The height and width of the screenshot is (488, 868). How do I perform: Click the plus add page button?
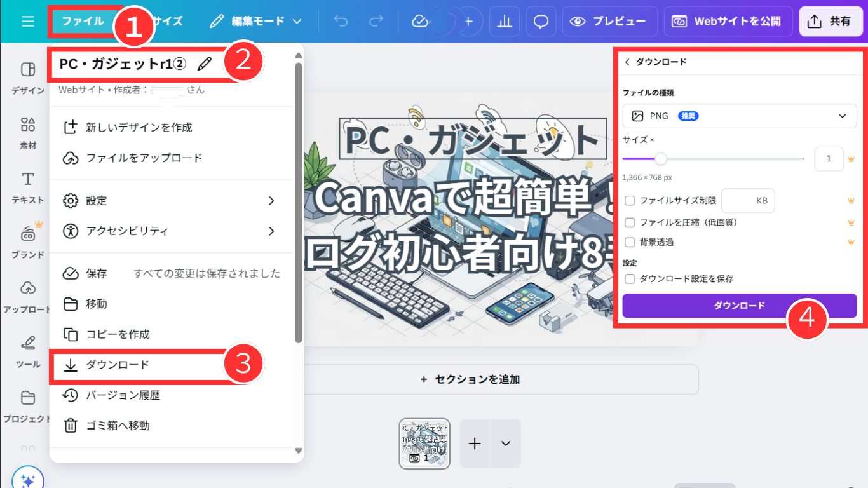click(475, 444)
